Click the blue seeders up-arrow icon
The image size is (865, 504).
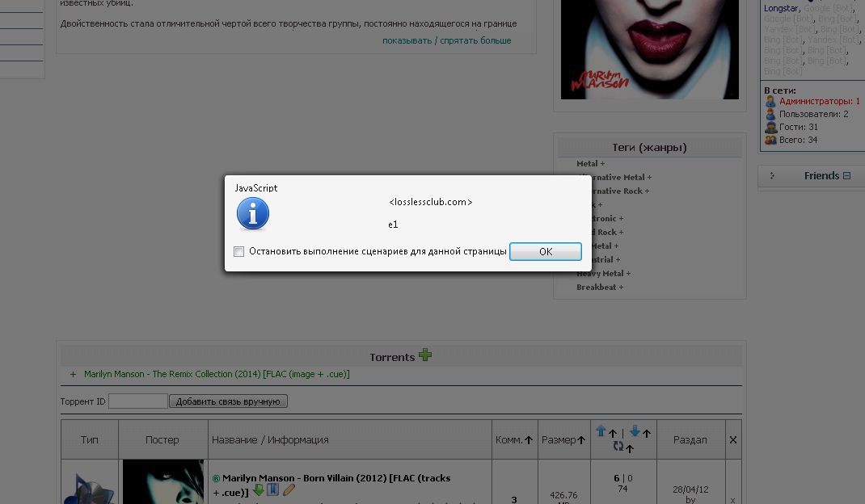tap(601, 431)
